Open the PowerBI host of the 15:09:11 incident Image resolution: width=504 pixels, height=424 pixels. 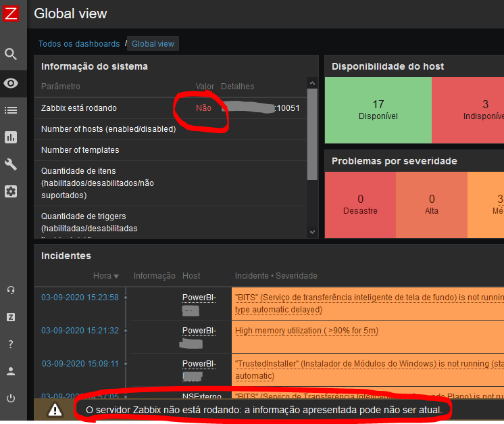pyautogui.click(x=199, y=364)
